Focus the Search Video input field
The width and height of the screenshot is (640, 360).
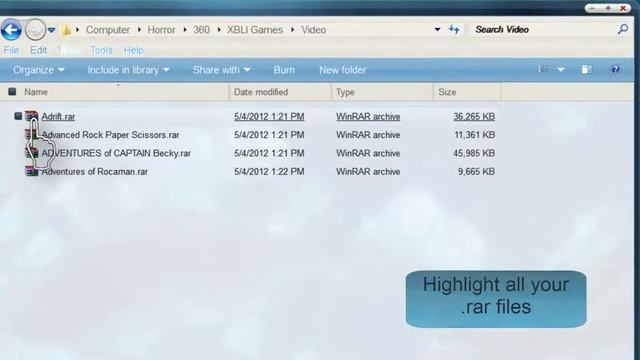coord(543,29)
